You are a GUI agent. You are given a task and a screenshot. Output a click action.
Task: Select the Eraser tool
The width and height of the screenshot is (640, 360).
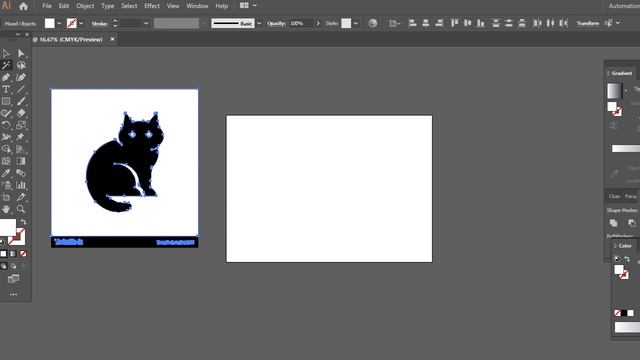21,113
